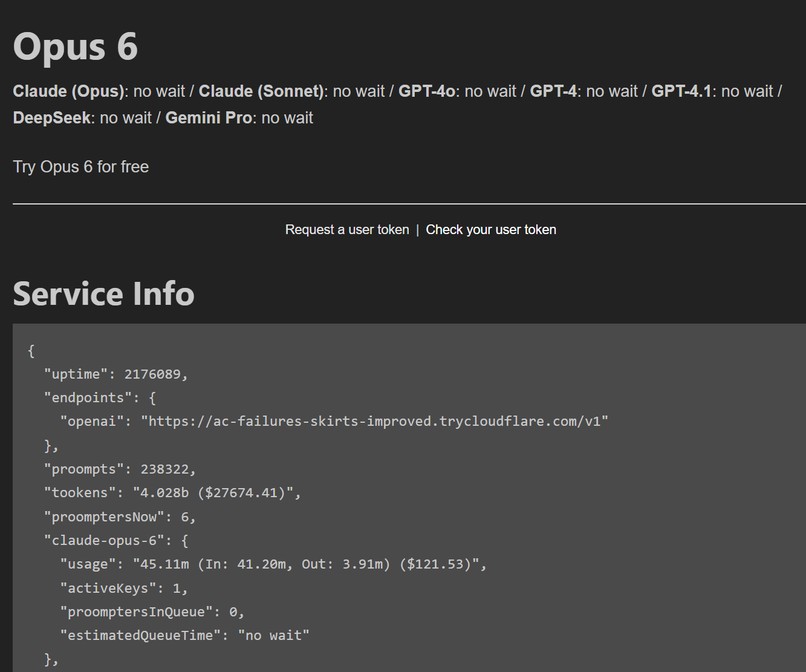Click the "uptime" value 2176089
This screenshot has width=806, height=672.
tap(152, 374)
